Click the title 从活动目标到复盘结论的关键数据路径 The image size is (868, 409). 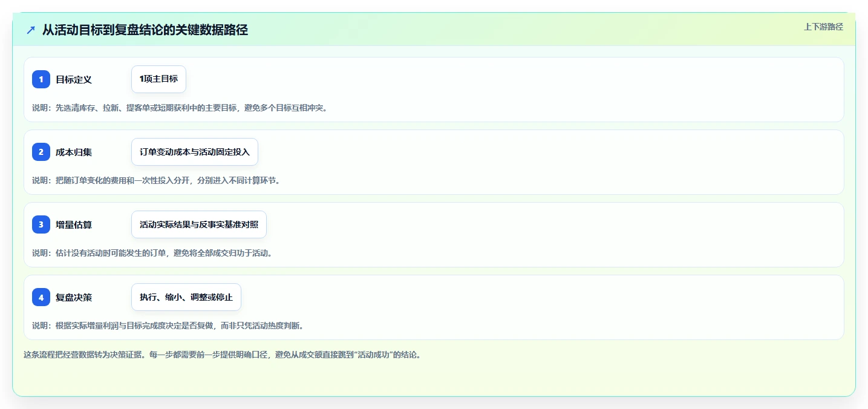pos(145,30)
